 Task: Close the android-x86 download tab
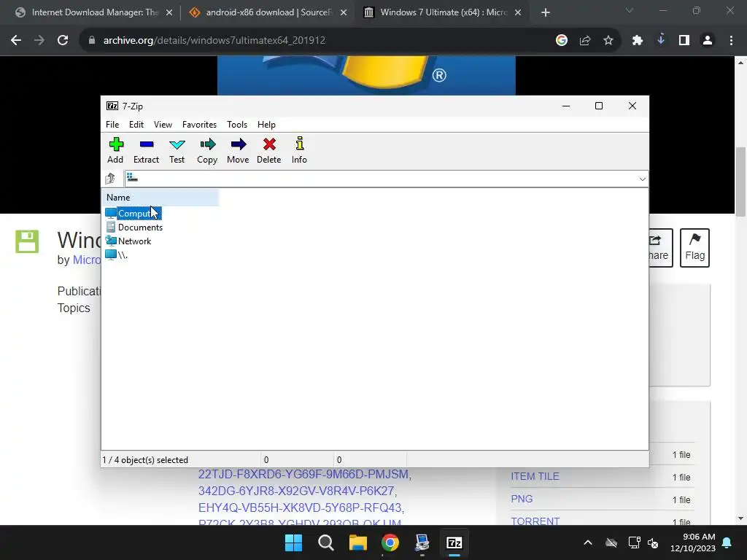click(x=343, y=12)
